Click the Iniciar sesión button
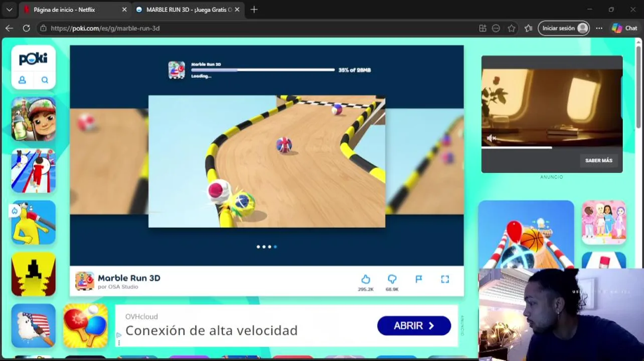 tap(564, 28)
